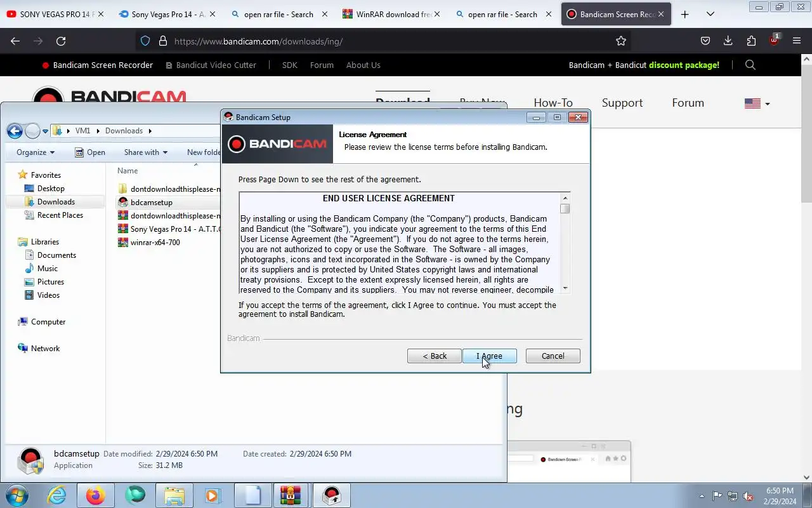Viewport: 812px width, 508px height.
Task: Click I Agree in Bandicam Setup
Action: point(489,356)
